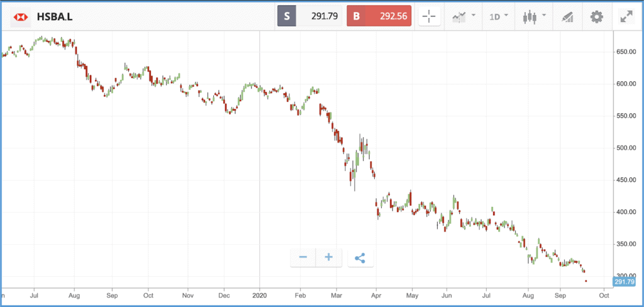Zoom out the chart with the minus button
The height and width of the screenshot is (307, 644).
(303, 258)
